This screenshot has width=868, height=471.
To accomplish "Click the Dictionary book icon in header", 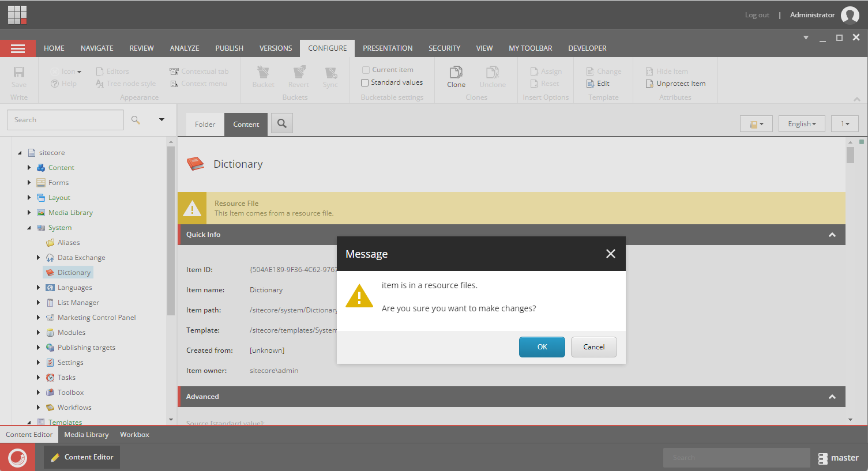I will [x=196, y=164].
